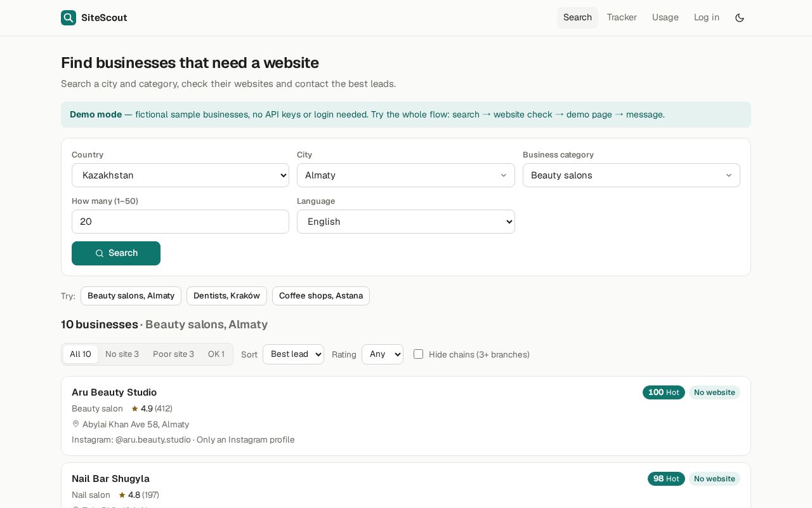Go to the Tracker page
The image size is (812, 508).
[622, 18]
